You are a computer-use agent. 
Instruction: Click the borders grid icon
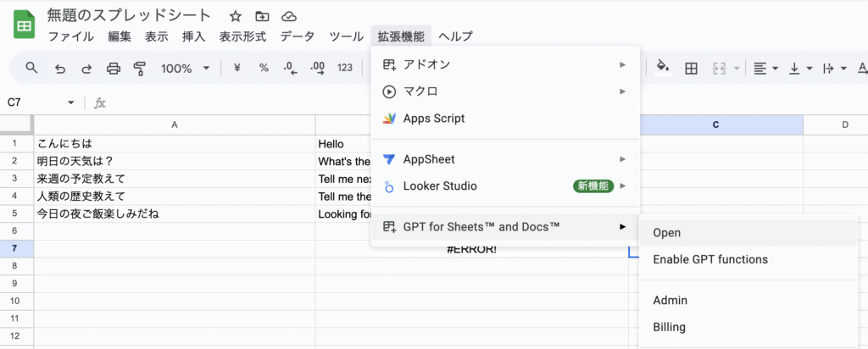coord(691,69)
